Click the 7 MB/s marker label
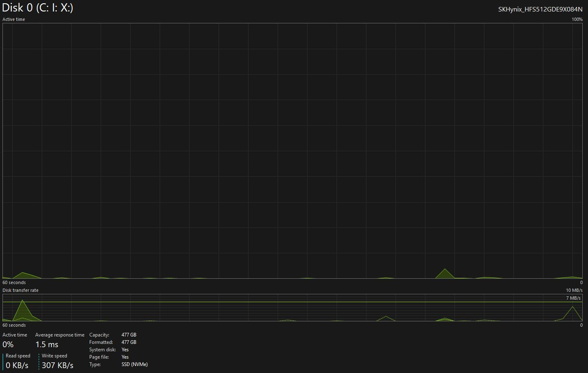This screenshot has height=373, width=588. 573,298
